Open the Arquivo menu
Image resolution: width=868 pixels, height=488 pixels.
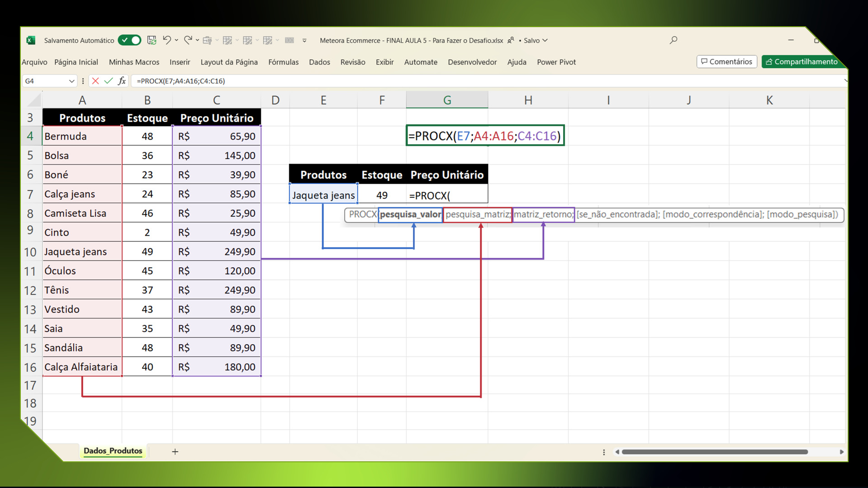pos(34,62)
